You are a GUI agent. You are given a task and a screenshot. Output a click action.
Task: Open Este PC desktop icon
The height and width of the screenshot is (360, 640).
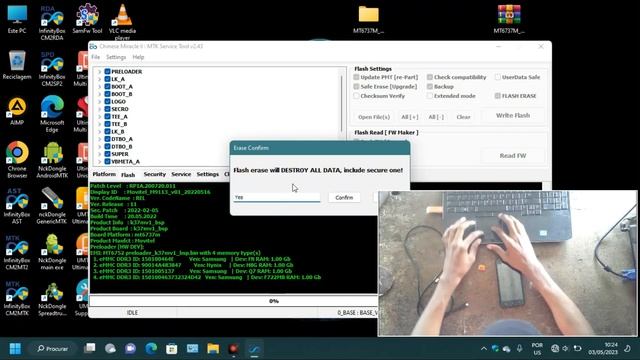[17, 19]
